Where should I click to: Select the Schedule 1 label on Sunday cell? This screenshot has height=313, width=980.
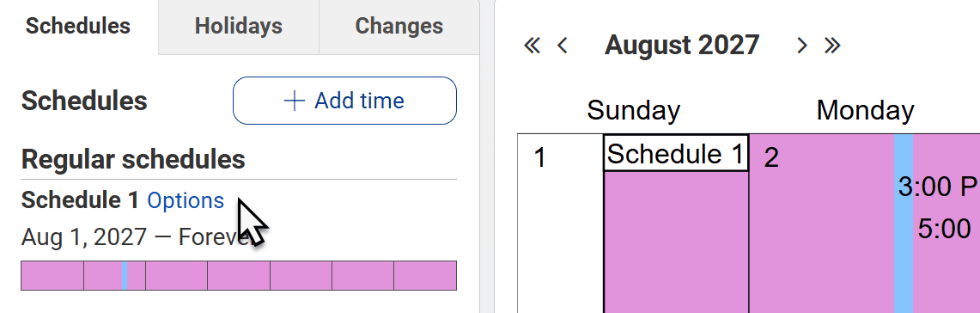click(676, 153)
